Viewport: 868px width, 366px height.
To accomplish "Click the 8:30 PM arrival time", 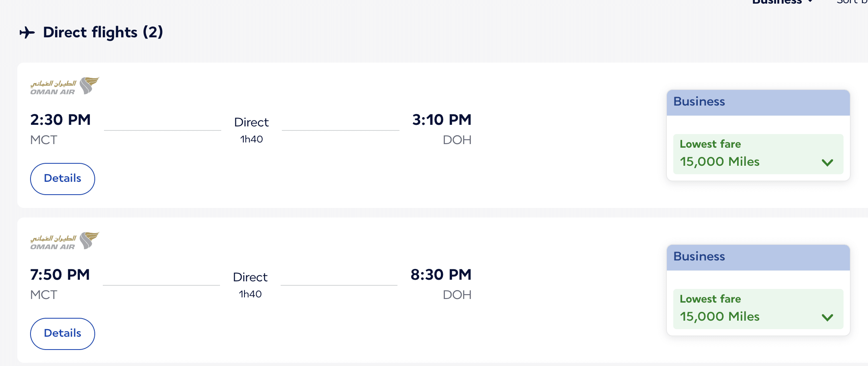I will coord(441,274).
